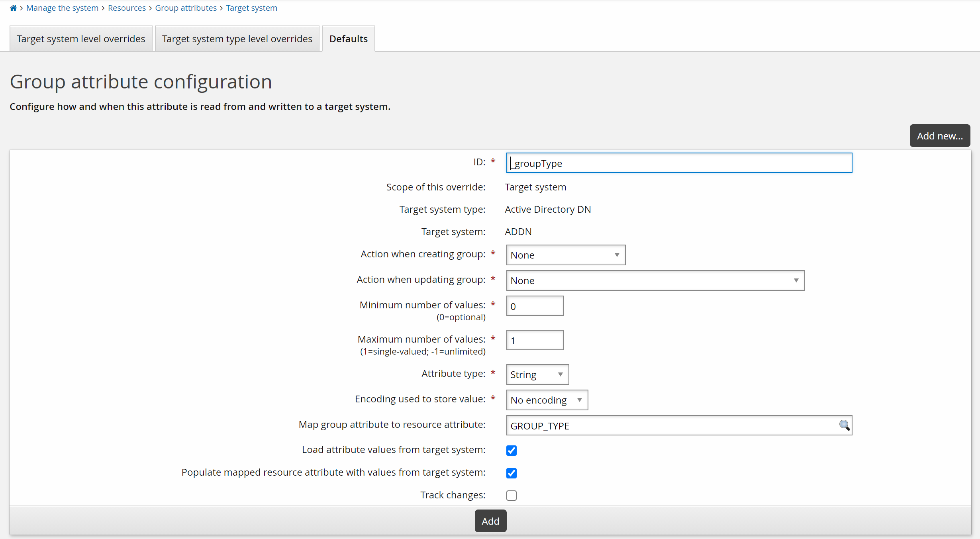This screenshot has width=980, height=539.
Task: Open Action when creating group dropdown
Action: coord(565,255)
